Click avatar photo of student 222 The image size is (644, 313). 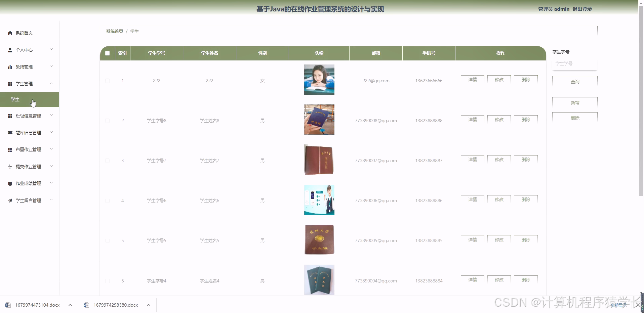point(319,80)
